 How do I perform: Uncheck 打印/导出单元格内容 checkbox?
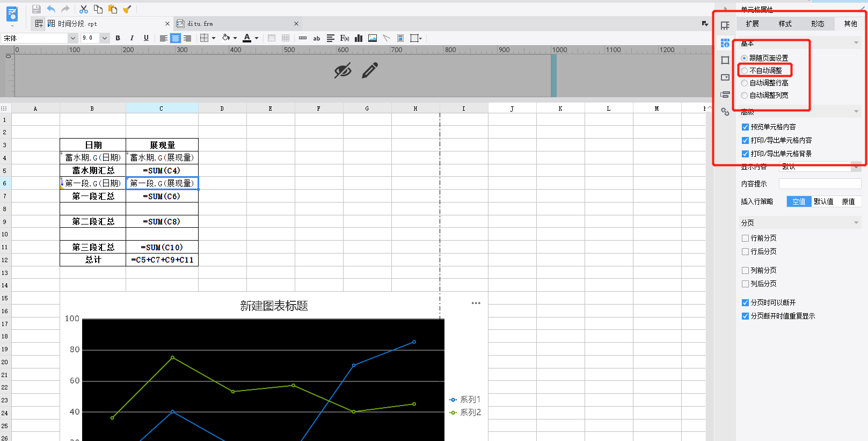(x=745, y=140)
